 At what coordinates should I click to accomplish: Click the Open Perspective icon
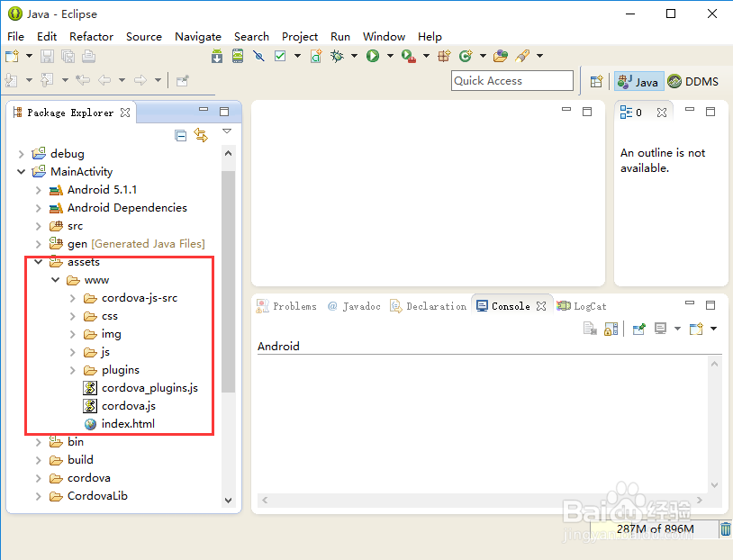coord(596,81)
